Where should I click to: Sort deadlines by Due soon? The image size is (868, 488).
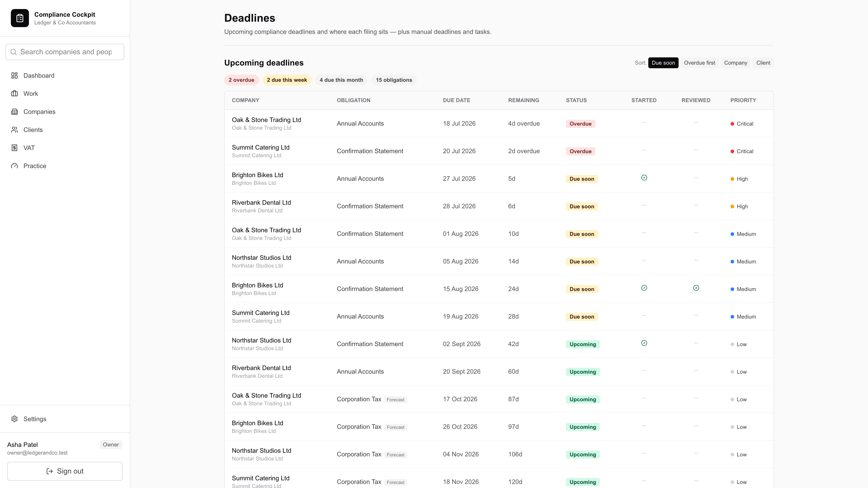coord(663,63)
